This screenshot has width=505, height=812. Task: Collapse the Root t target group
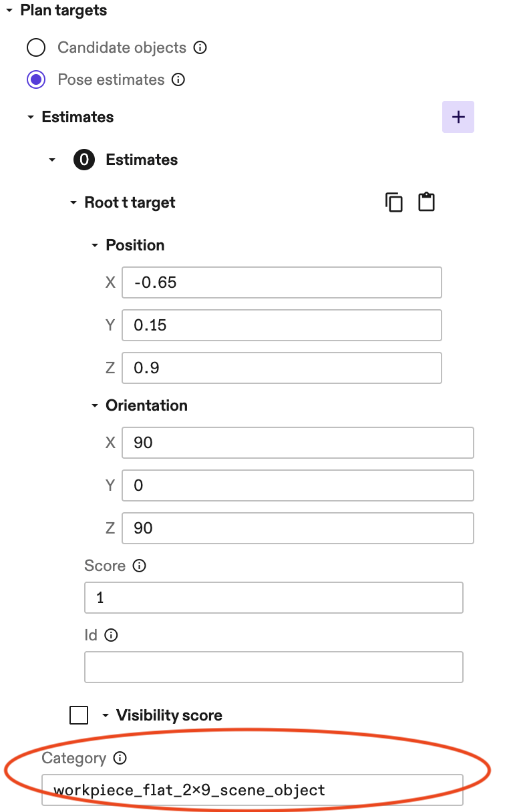point(73,202)
